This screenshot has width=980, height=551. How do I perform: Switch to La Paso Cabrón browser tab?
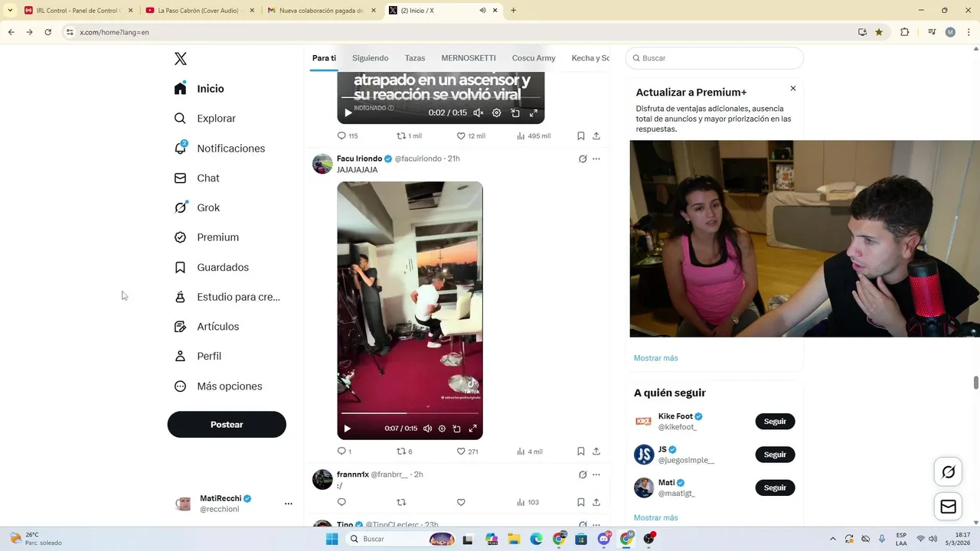pyautogui.click(x=198, y=11)
